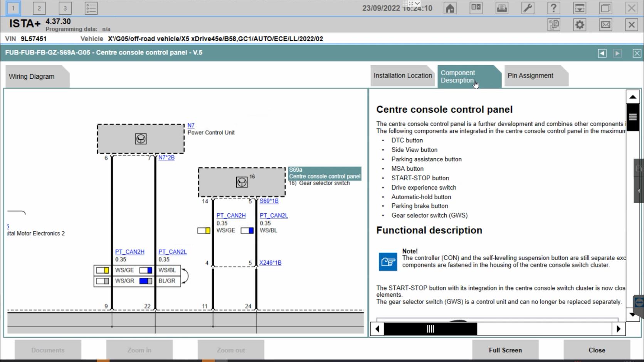
Task: Open the wrench service tools icon
Action: click(x=528, y=8)
